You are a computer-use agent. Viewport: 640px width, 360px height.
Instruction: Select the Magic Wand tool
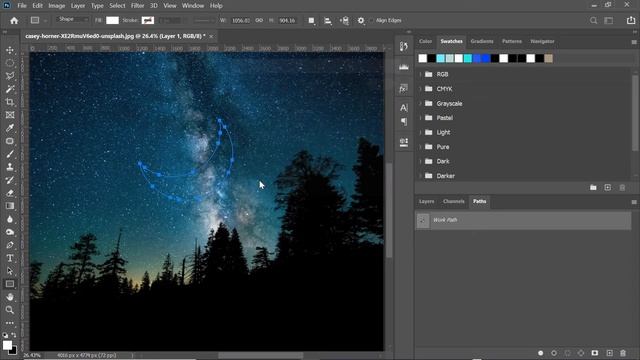tap(10, 89)
